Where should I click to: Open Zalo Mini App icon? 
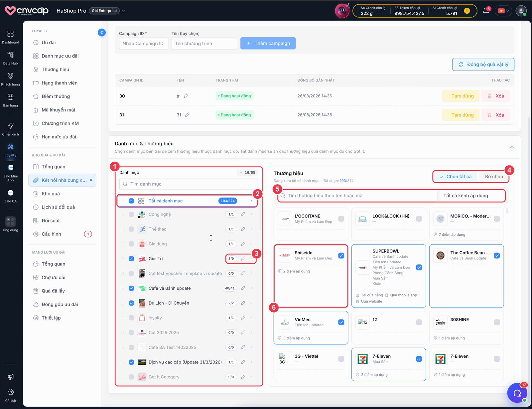[x=10, y=168]
